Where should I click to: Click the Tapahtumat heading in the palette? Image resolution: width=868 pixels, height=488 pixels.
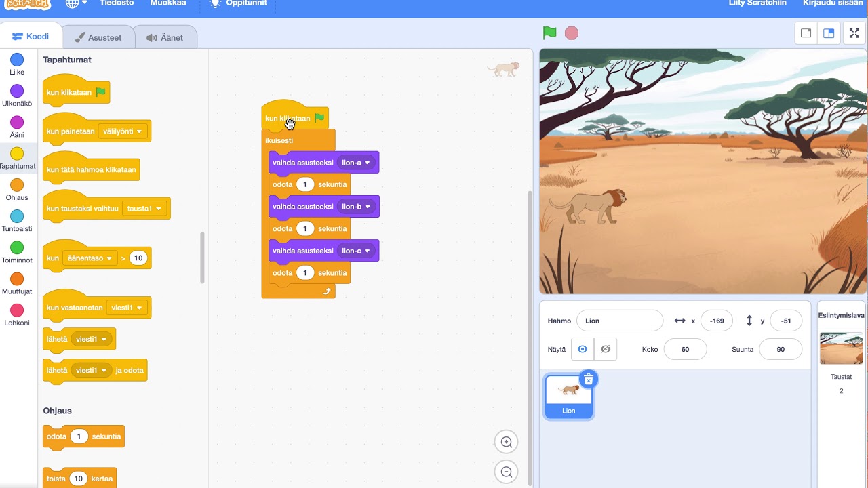pos(67,60)
